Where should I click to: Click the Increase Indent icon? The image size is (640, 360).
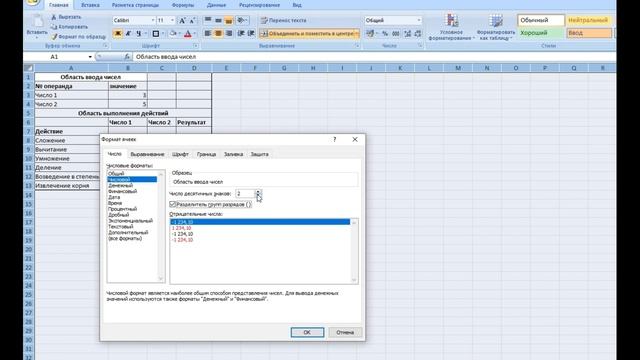tap(251, 33)
